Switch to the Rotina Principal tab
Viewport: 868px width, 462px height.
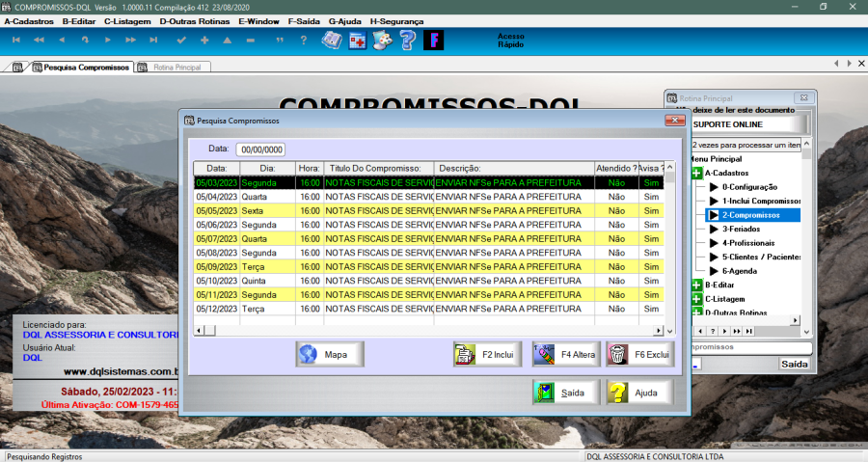[170, 68]
